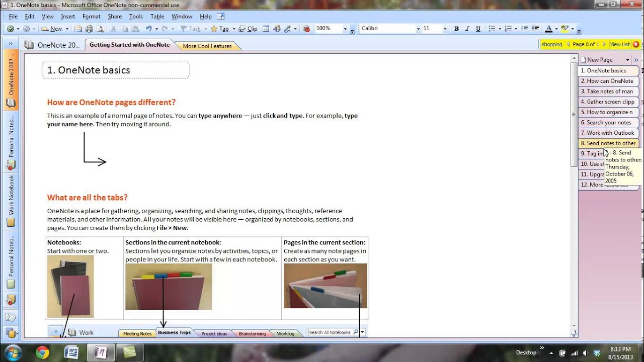The width and height of the screenshot is (644, 362).
Task: Open the zoom 100% dropdown
Action: 345,29
